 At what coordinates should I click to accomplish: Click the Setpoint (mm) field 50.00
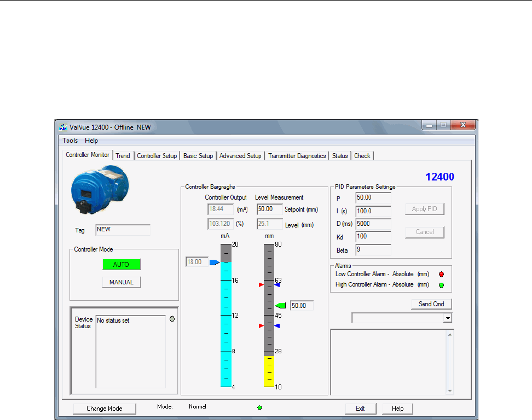click(270, 209)
